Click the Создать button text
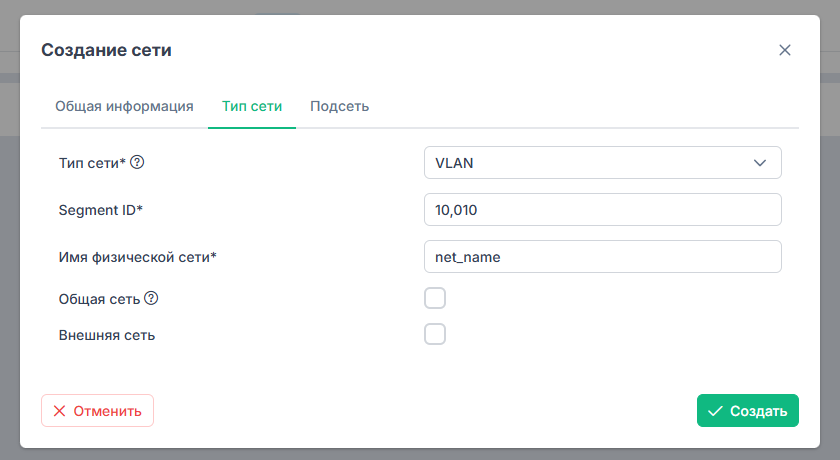This screenshot has height=460, width=840. [759, 411]
